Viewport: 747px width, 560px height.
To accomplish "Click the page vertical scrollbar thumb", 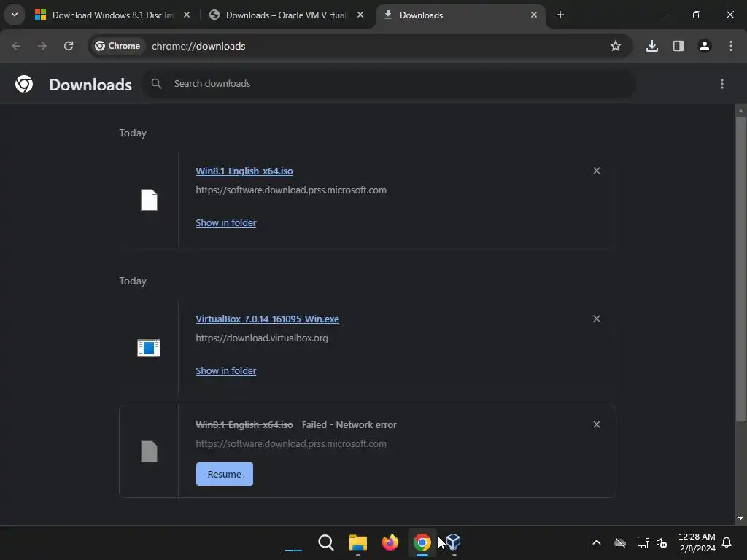I will pyautogui.click(x=740, y=269).
